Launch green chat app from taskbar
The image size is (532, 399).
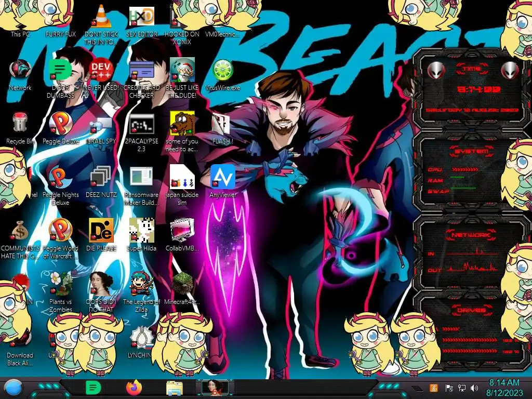point(93,388)
